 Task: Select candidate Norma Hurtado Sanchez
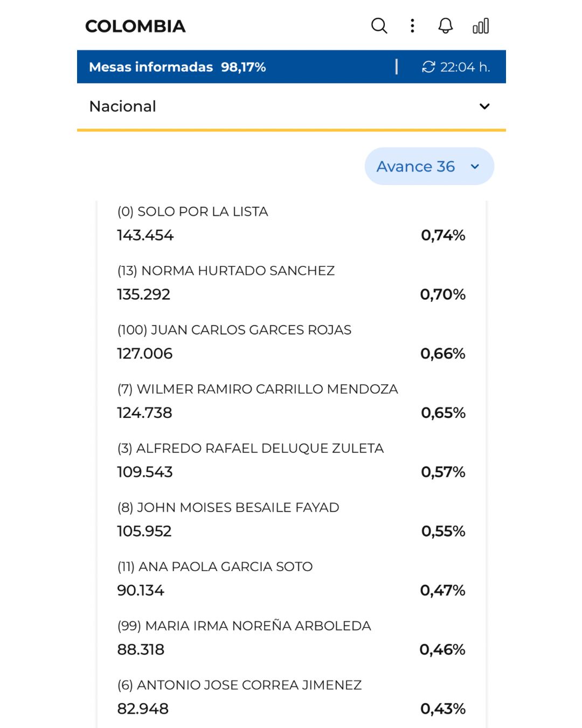pos(291,283)
